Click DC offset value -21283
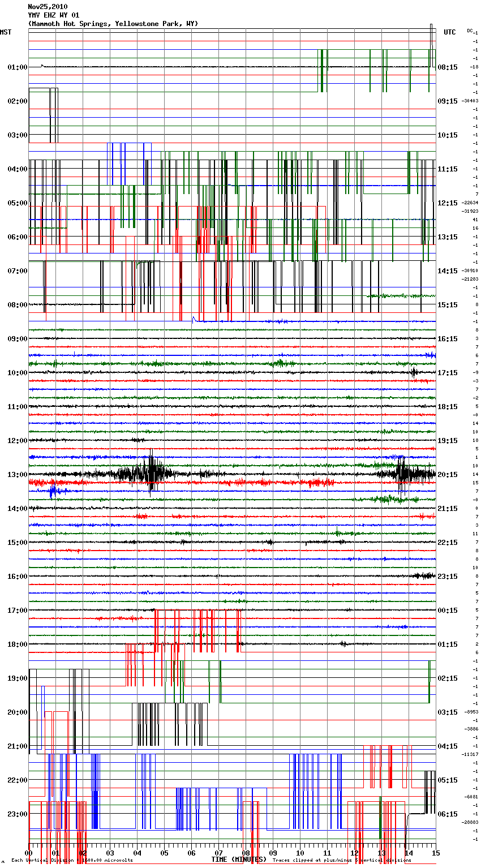Viewport: 481px width, 868px height. click(x=470, y=279)
